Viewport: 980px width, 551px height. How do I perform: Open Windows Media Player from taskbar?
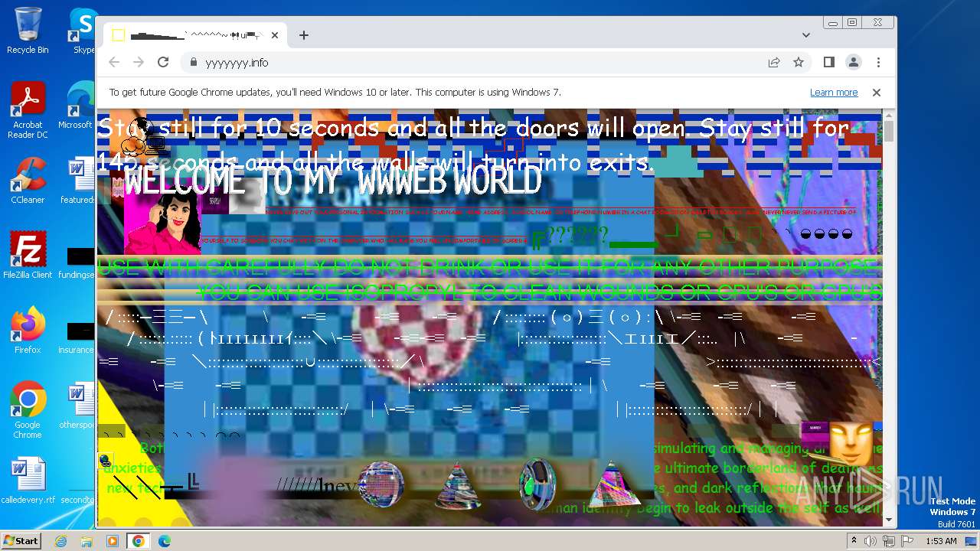point(113,541)
